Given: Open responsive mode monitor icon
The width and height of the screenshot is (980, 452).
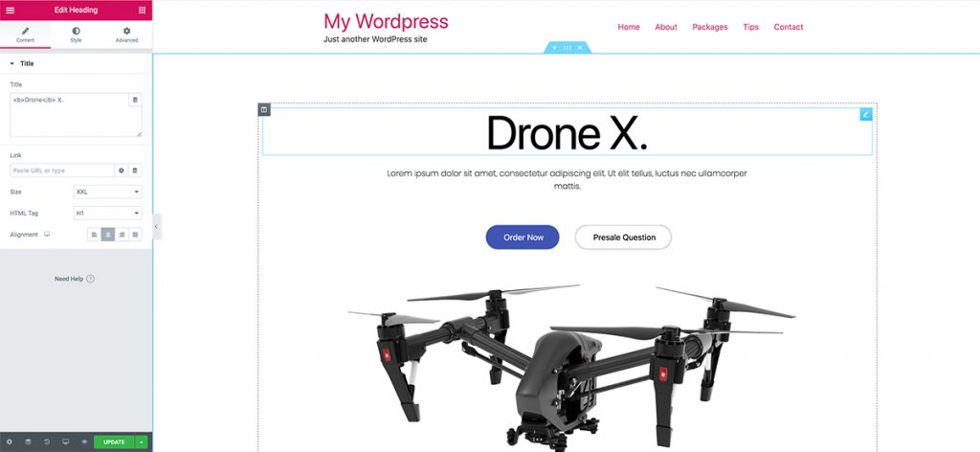Looking at the screenshot, I should point(66,442).
